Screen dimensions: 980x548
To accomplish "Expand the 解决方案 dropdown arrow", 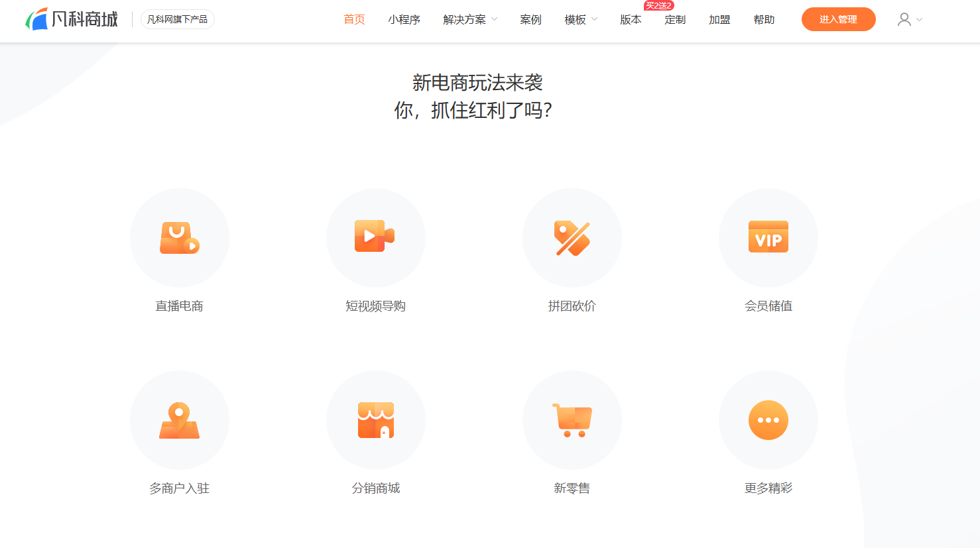I will (494, 19).
